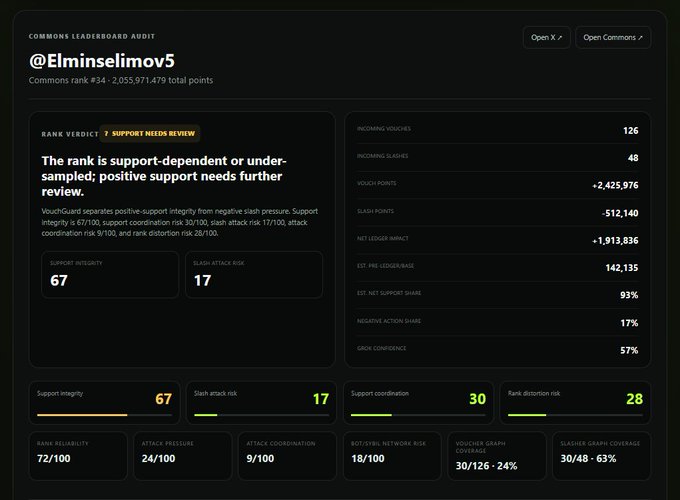Viewport: 680px width, 500px height.
Task: Click the Vouch Points value +2,425,976
Action: point(615,185)
